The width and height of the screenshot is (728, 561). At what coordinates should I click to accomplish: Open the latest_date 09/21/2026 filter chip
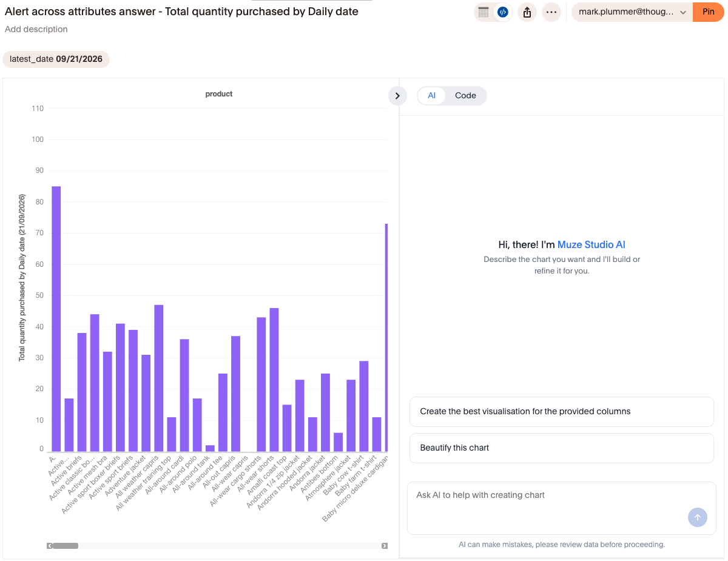(56, 59)
